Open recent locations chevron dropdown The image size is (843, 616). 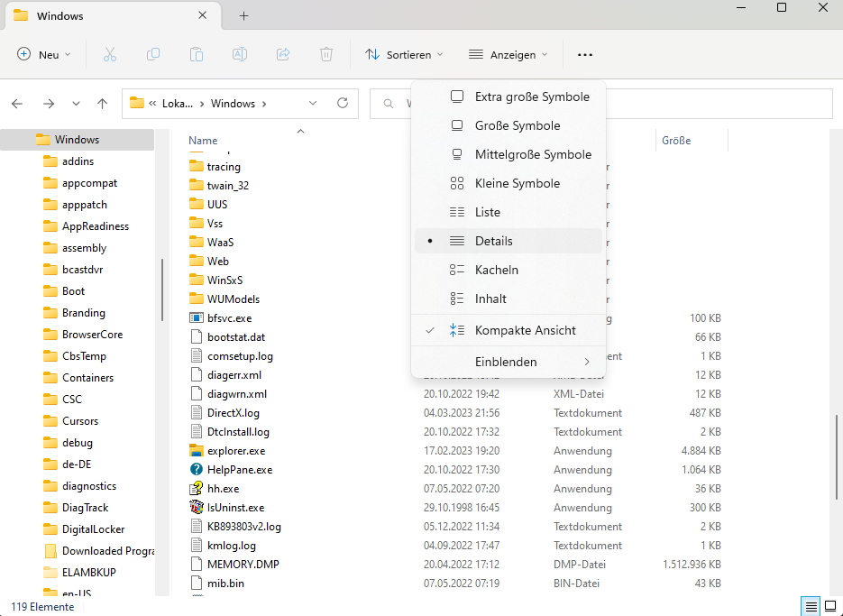point(76,104)
